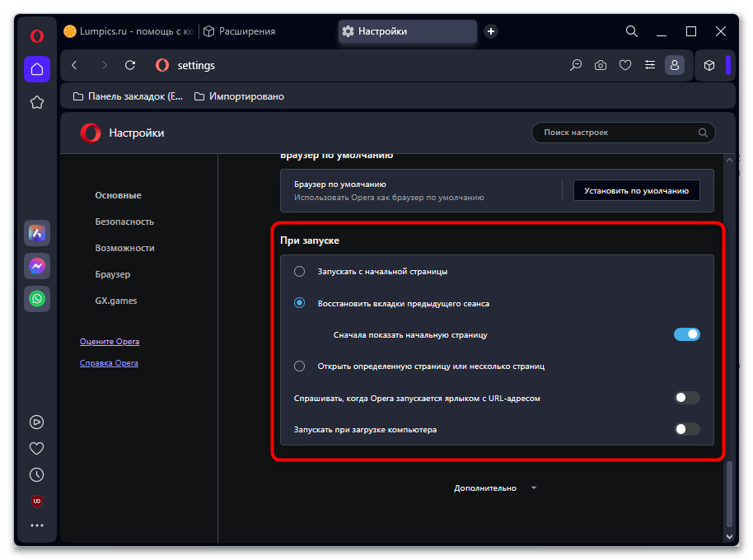Click the scrollbar up arrow
753x560 pixels.
(729, 161)
